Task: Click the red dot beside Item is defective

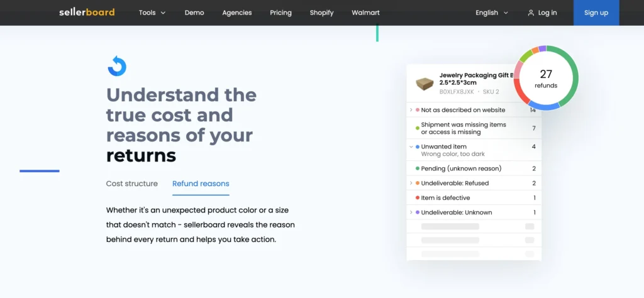Action: pos(418,198)
